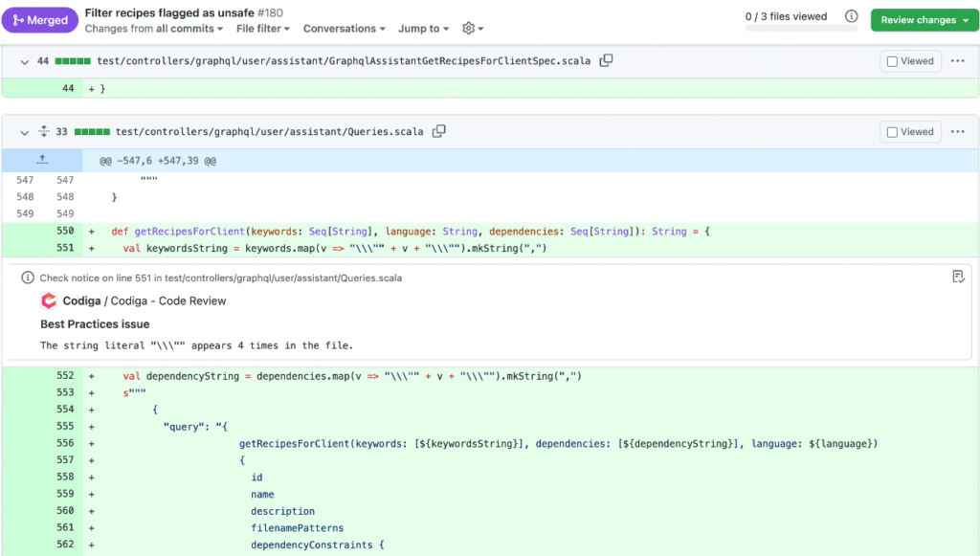The width and height of the screenshot is (980, 556).
Task: Open test/controllers/graphql/user/assistant/Queries.scala file link
Action: tap(269, 132)
